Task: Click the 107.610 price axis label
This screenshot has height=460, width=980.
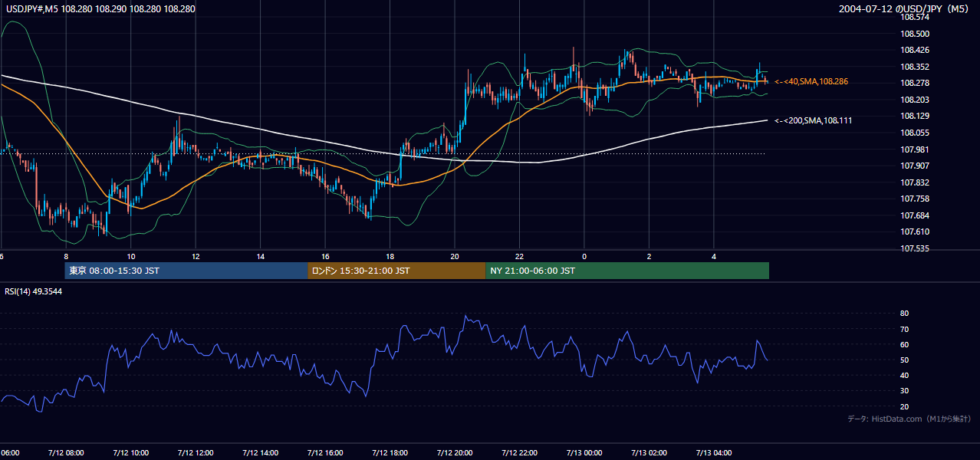Action: click(914, 232)
